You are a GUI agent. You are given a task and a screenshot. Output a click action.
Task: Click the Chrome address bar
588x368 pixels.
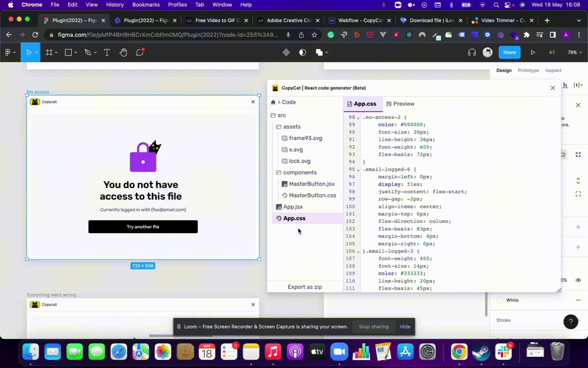coord(168,35)
